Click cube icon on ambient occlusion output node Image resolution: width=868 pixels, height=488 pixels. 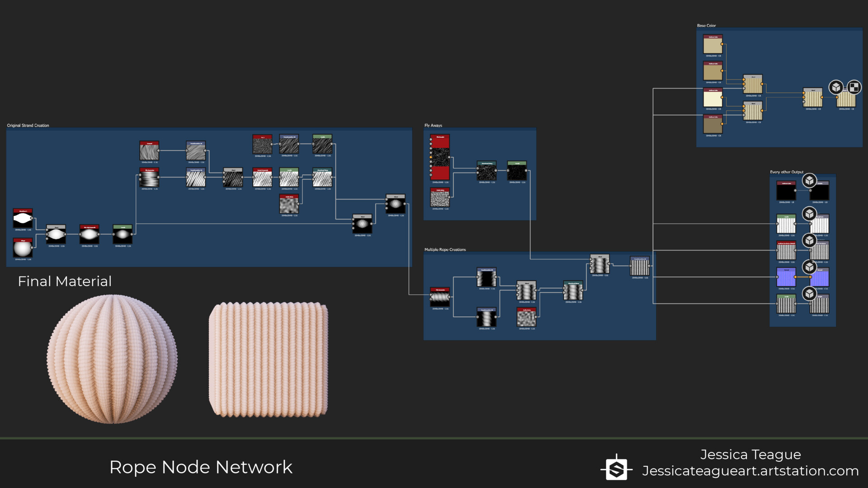(x=809, y=240)
